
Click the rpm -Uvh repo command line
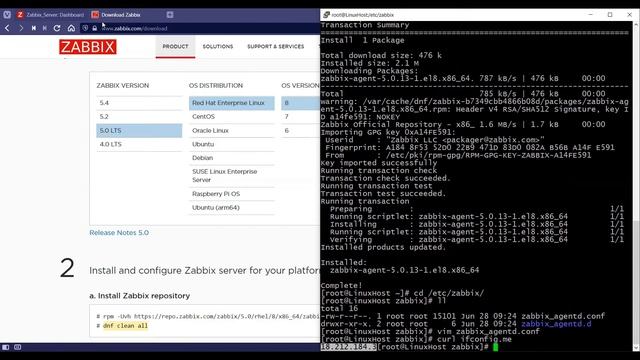click(208, 316)
